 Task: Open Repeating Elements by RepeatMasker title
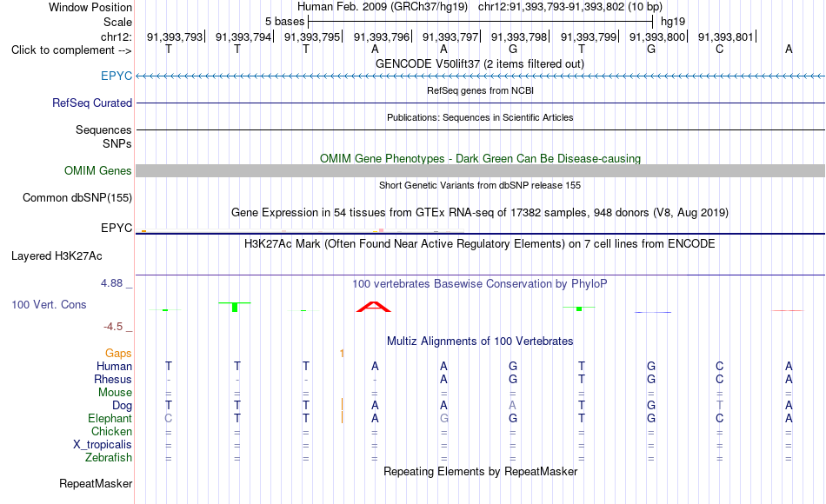tap(480, 471)
